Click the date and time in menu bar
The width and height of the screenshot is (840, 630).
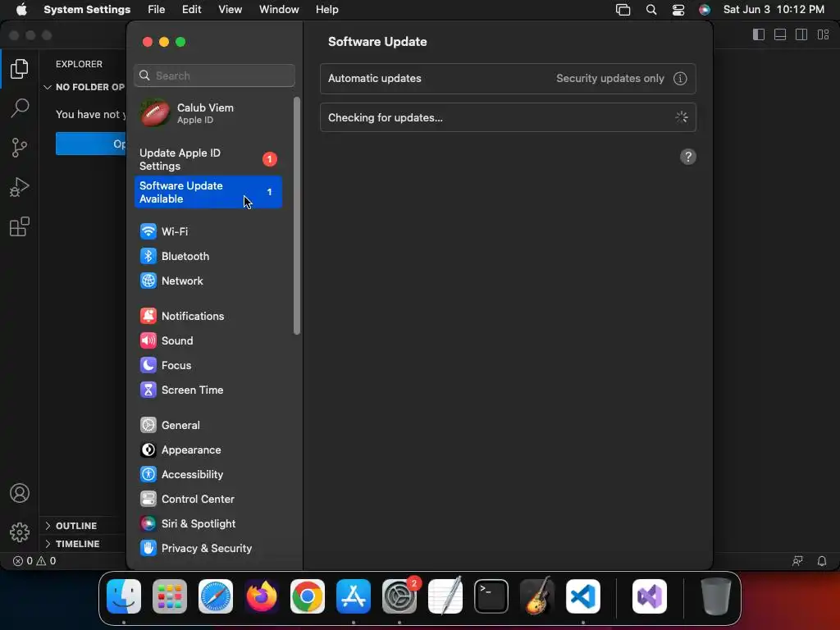click(x=774, y=10)
